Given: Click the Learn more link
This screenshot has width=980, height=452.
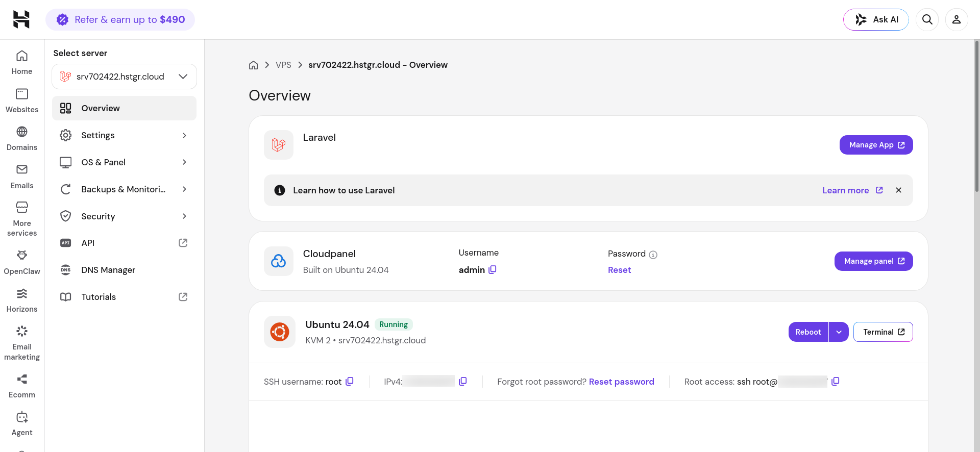Looking at the screenshot, I should tap(852, 190).
